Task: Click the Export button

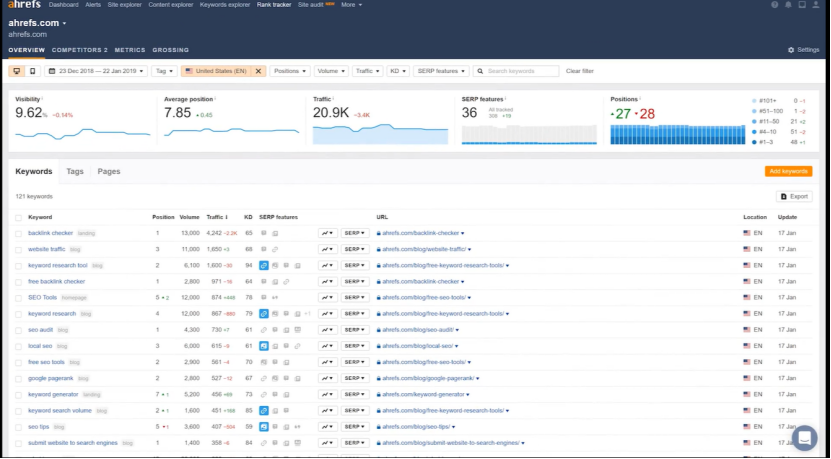Action: coord(794,197)
